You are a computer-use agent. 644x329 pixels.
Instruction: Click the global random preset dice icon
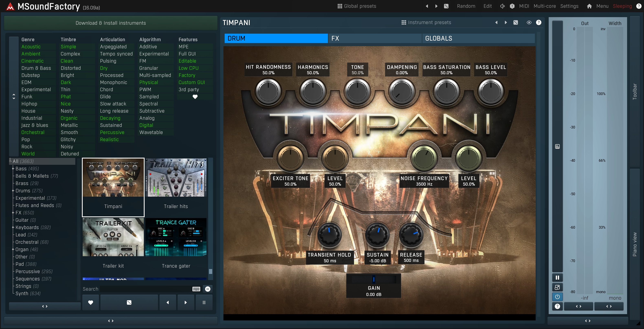(x=446, y=6)
